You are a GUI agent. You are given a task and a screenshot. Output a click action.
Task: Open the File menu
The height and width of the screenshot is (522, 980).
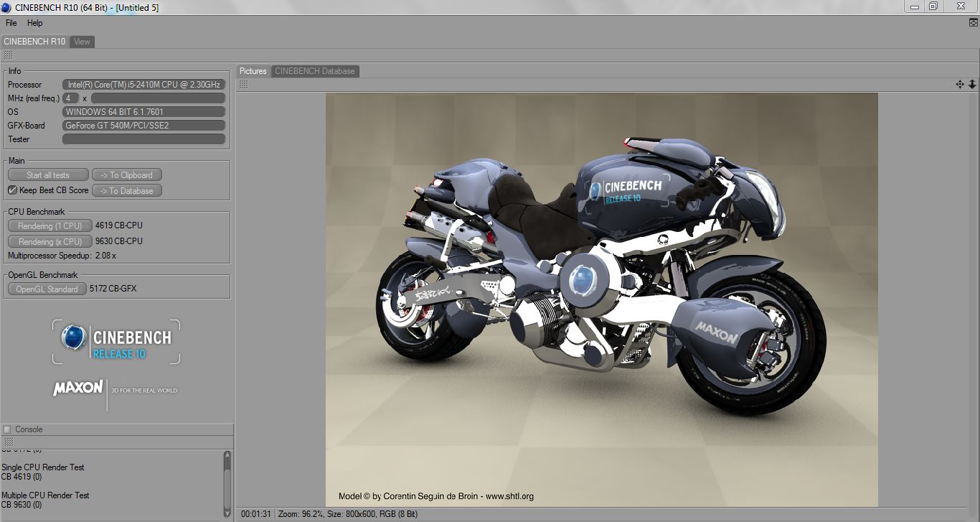coord(11,23)
